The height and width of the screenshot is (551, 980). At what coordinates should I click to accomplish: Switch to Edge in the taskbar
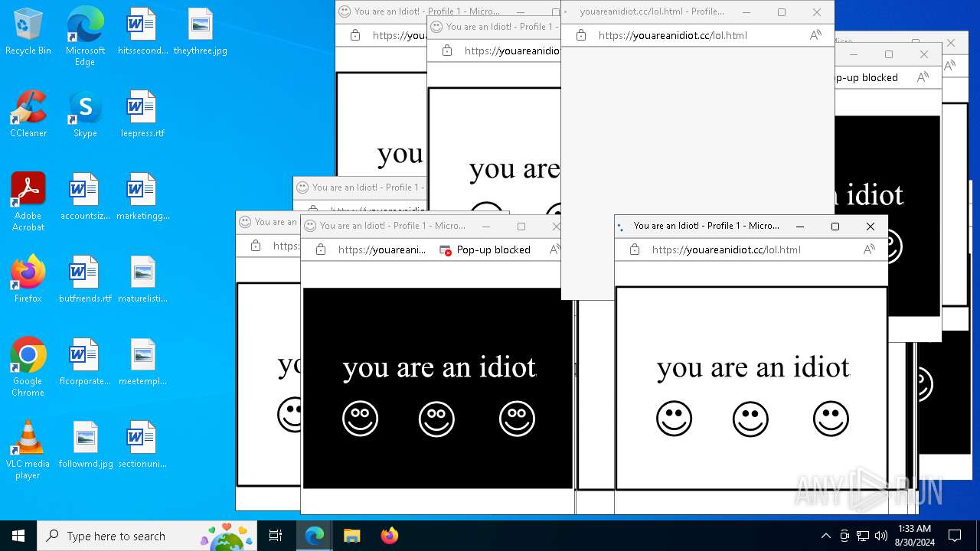(315, 536)
